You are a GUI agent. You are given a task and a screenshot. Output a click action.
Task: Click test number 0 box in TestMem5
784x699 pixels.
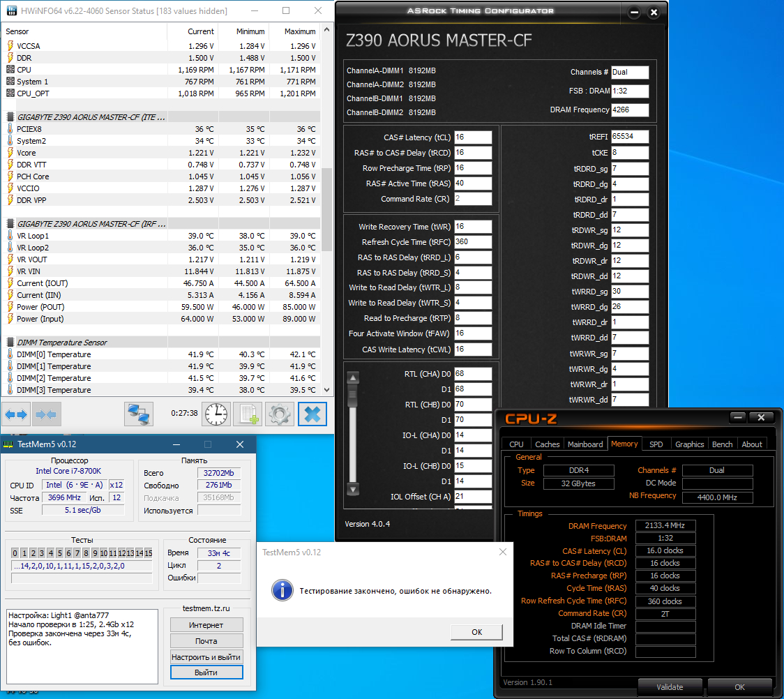(15, 553)
